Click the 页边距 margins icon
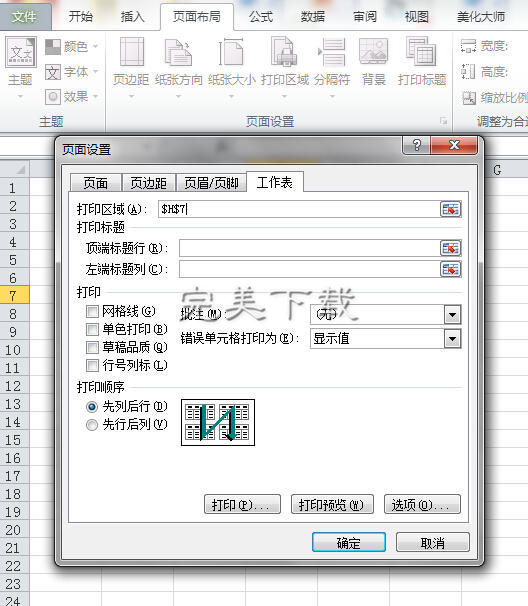 (x=131, y=51)
